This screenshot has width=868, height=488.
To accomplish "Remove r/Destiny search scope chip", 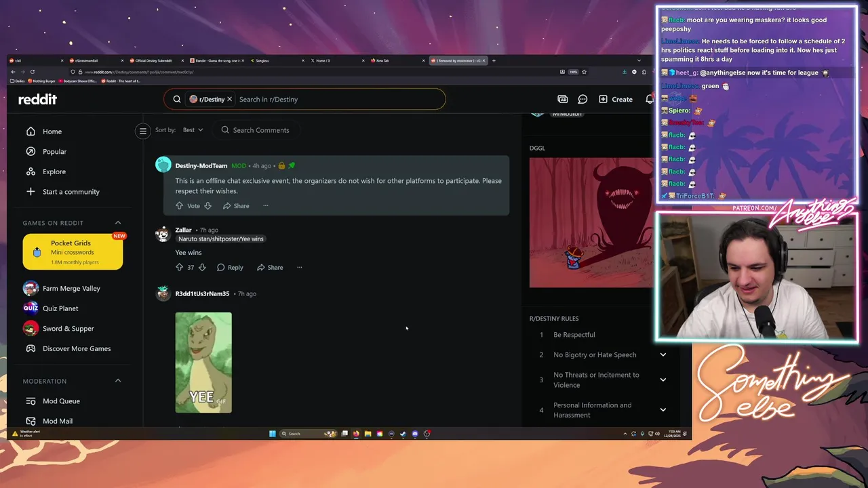I will 229,99.
